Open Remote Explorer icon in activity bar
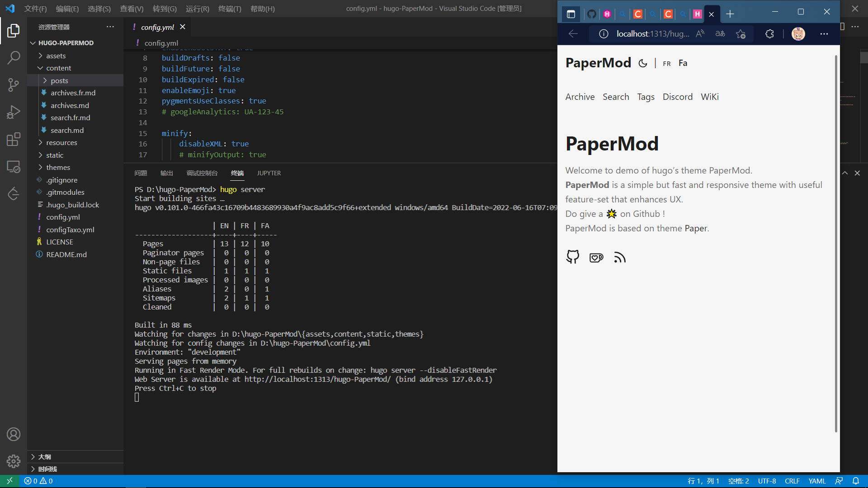This screenshot has width=868, height=488. coord(14,167)
